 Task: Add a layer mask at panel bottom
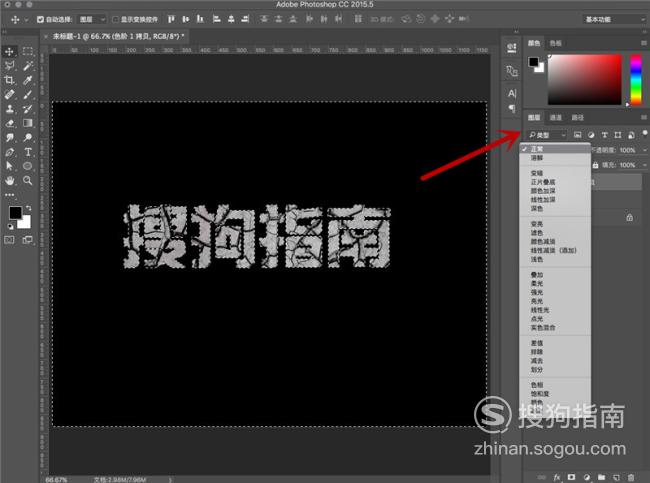571,477
